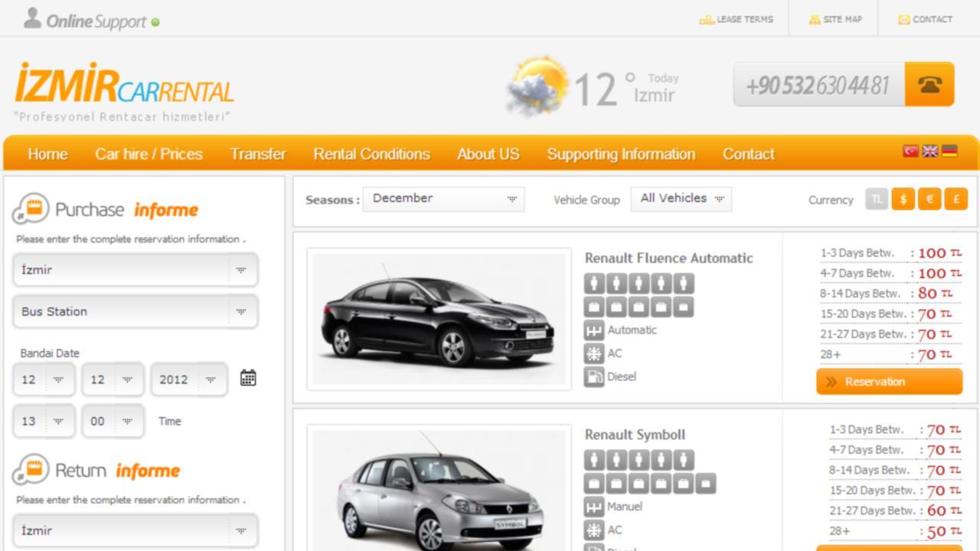This screenshot has width=980, height=551.
Task: Open the Transfer menu item
Action: 258,154
